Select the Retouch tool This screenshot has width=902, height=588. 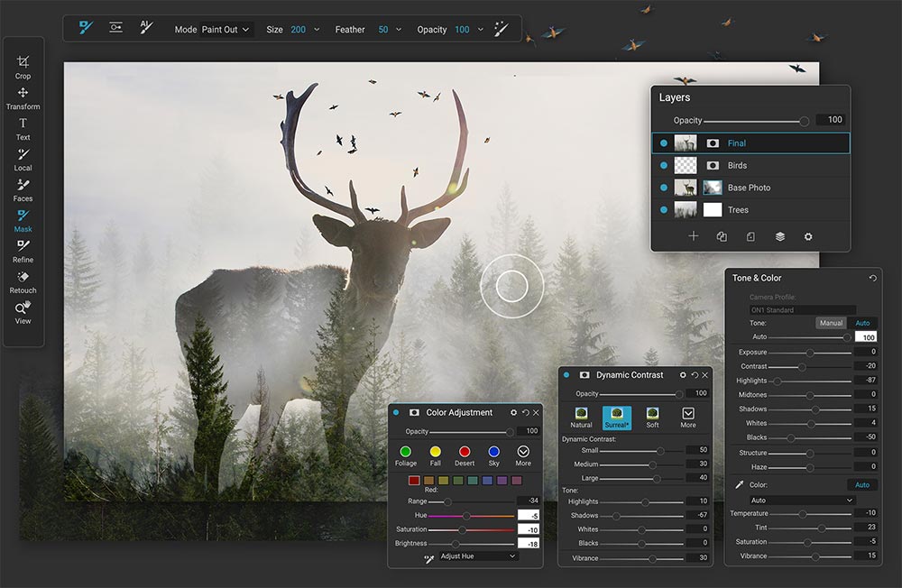pos(23,281)
